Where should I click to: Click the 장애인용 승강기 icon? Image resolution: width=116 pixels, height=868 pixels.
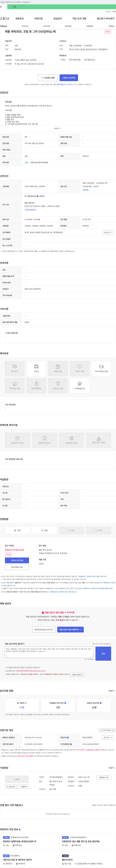coord(44,440)
